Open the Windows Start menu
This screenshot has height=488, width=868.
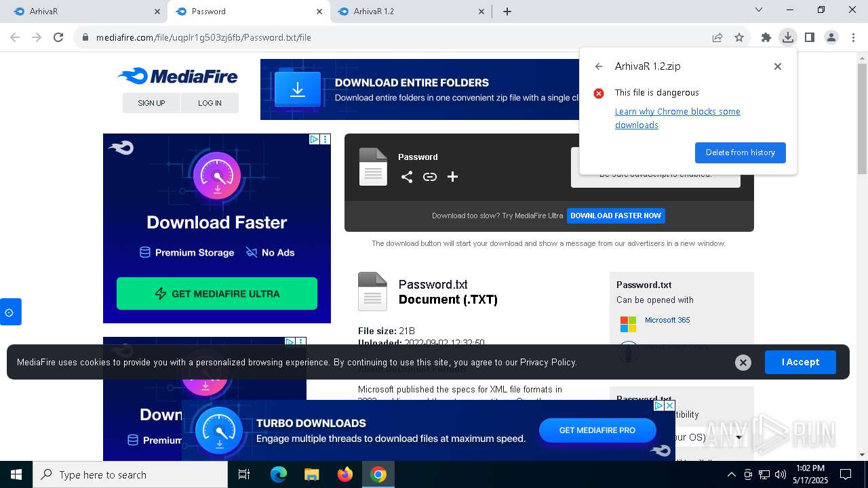(16, 474)
